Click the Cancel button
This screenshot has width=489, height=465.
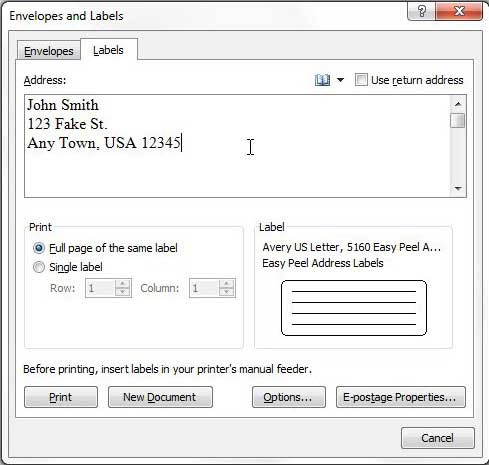point(437,438)
